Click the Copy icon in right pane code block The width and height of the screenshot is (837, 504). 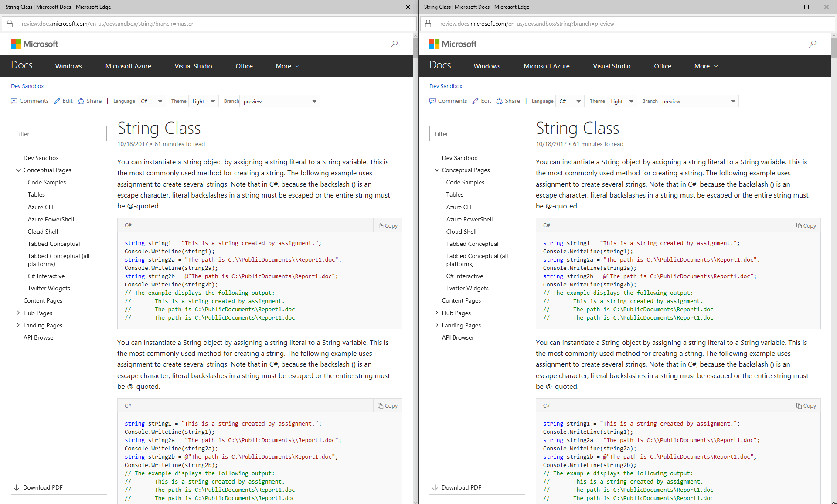(806, 225)
